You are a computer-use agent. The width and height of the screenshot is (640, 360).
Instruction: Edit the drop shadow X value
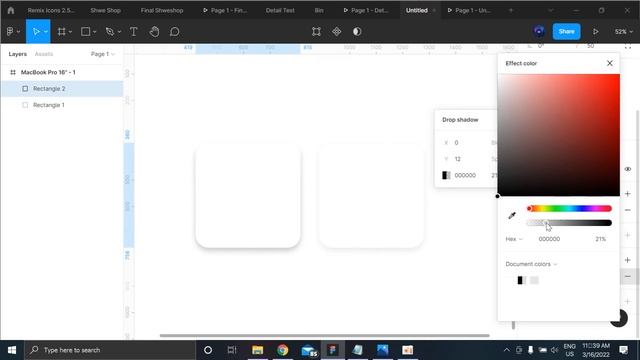tap(456, 142)
